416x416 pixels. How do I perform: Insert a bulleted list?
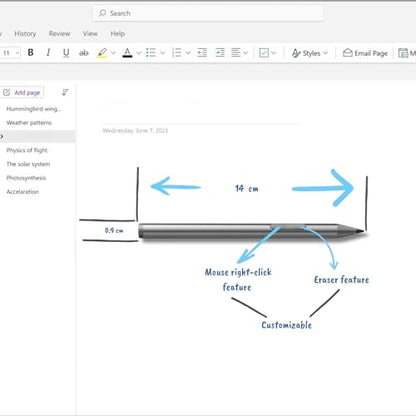coord(151,53)
